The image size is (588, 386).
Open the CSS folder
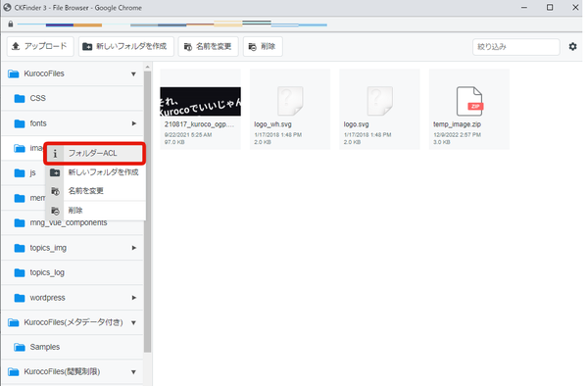pyautogui.click(x=73, y=98)
